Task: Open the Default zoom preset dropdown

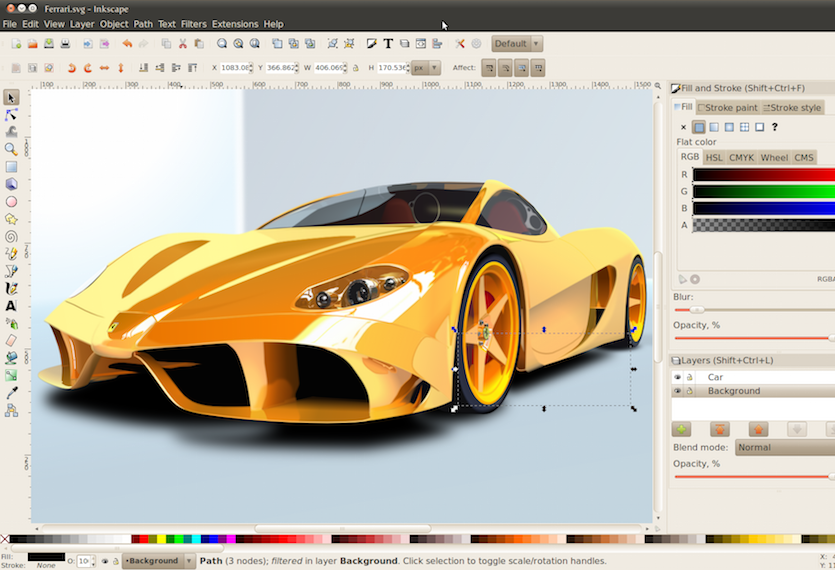Action: [x=517, y=44]
